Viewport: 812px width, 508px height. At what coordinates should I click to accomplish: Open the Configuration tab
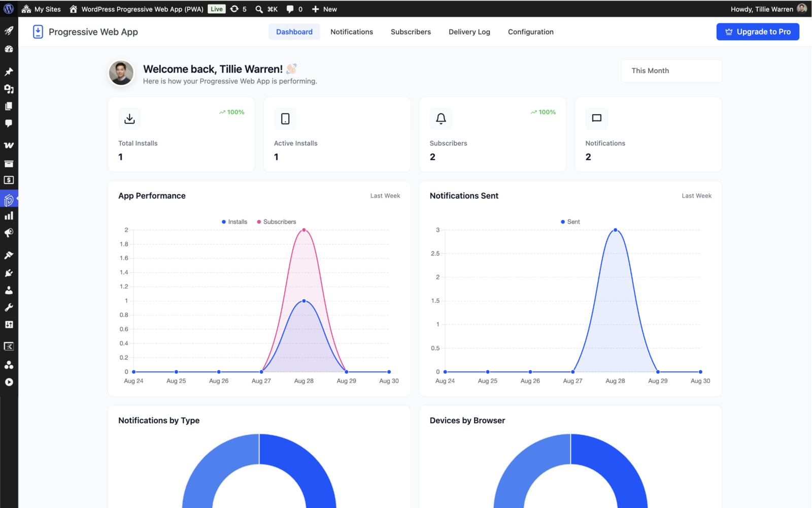pyautogui.click(x=531, y=32)
